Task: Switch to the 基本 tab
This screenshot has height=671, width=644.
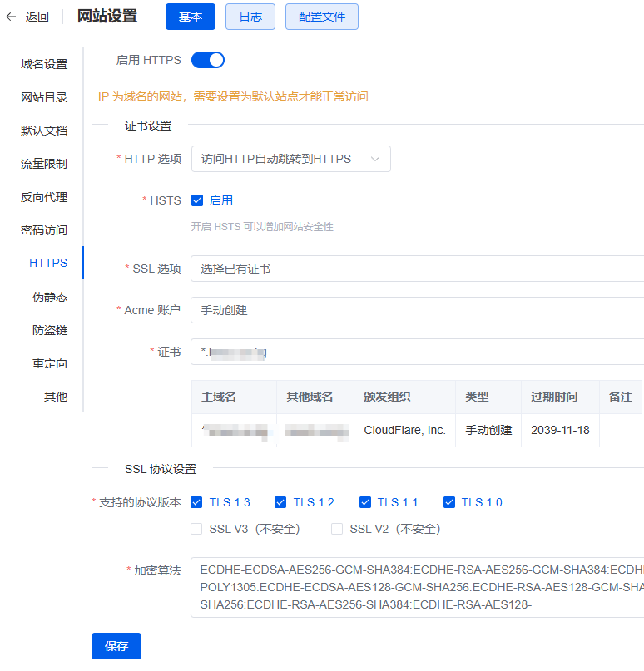Action: pos(191,17)
